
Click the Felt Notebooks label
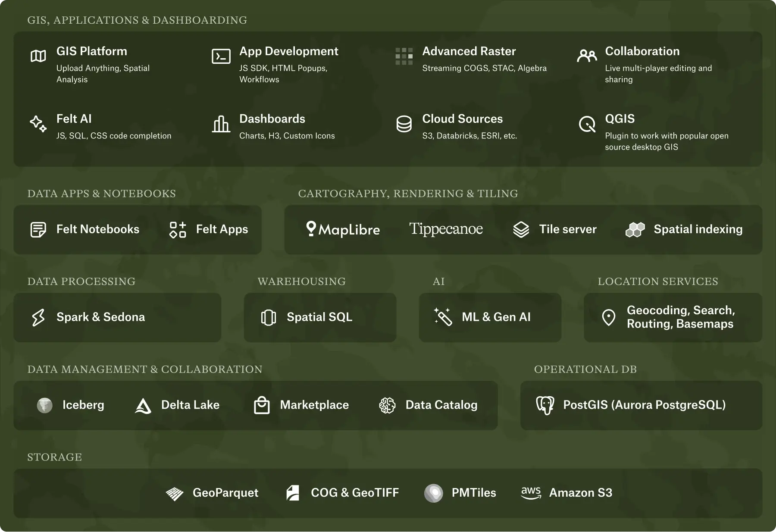tap(98, 229)
